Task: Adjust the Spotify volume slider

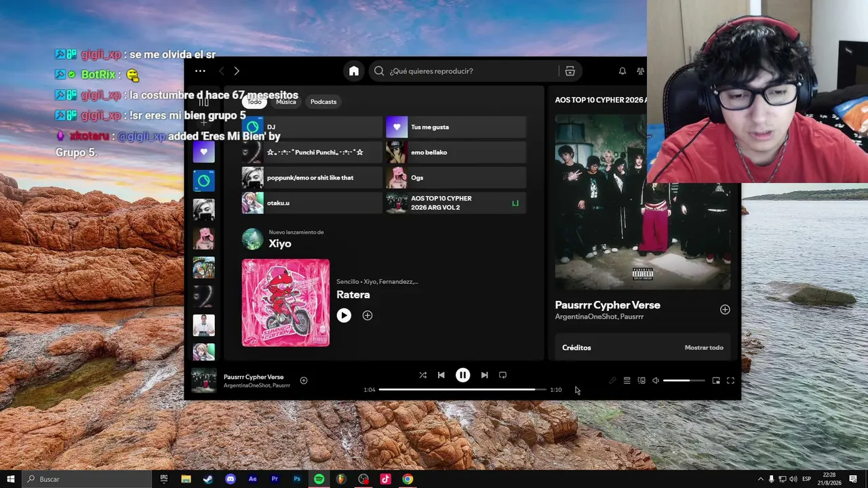Action: coord(684,381)
